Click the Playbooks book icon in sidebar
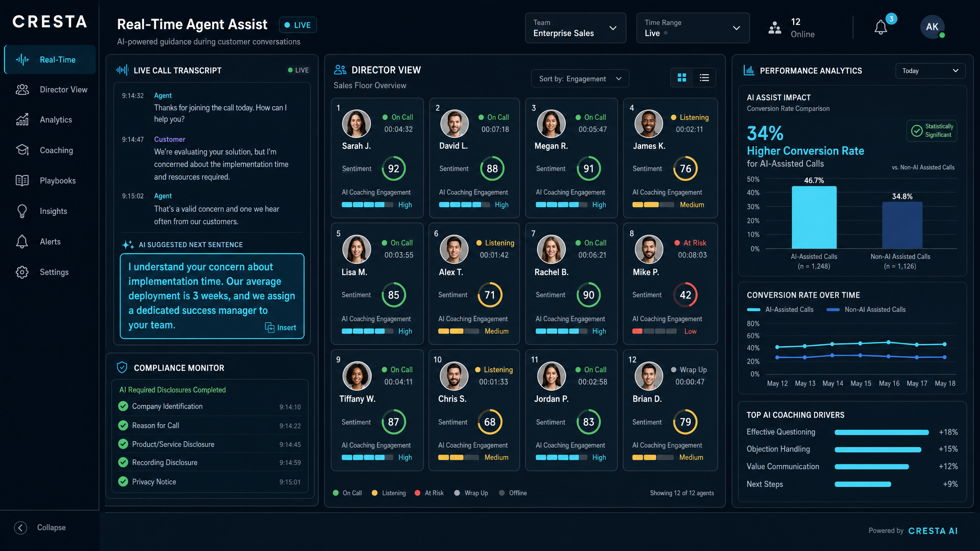The height and width of the screenshot is (551, 980). point(22,181)
